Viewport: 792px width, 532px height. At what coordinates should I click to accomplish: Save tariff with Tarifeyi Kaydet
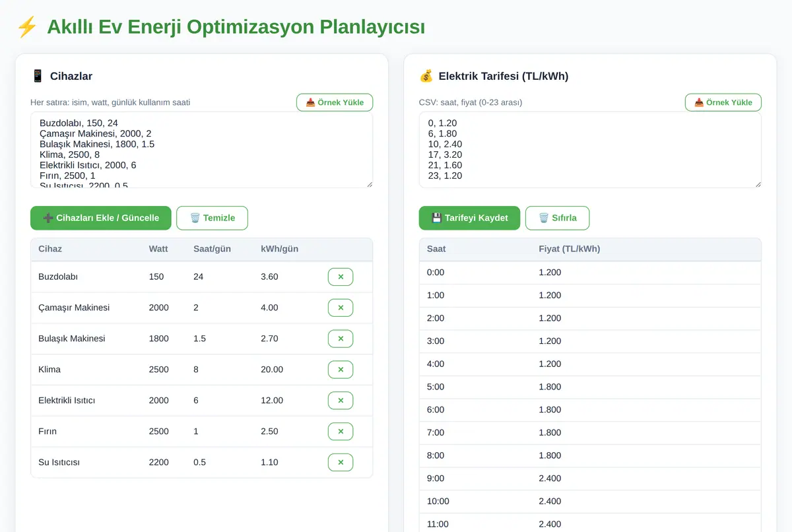tap(469, 218)
